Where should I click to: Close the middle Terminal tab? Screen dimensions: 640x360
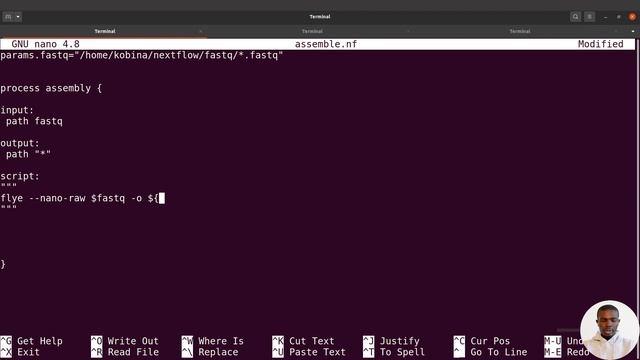point(408,31)
